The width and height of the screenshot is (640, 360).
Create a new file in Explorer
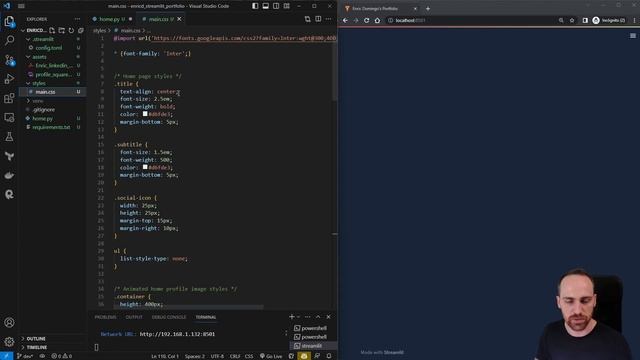[52, 31]
